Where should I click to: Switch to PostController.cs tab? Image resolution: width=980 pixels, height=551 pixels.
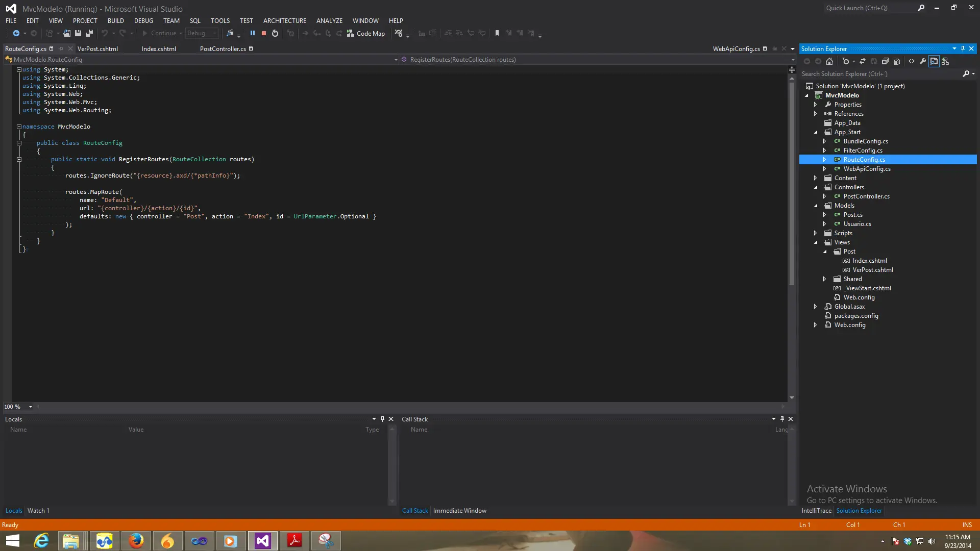223,49
